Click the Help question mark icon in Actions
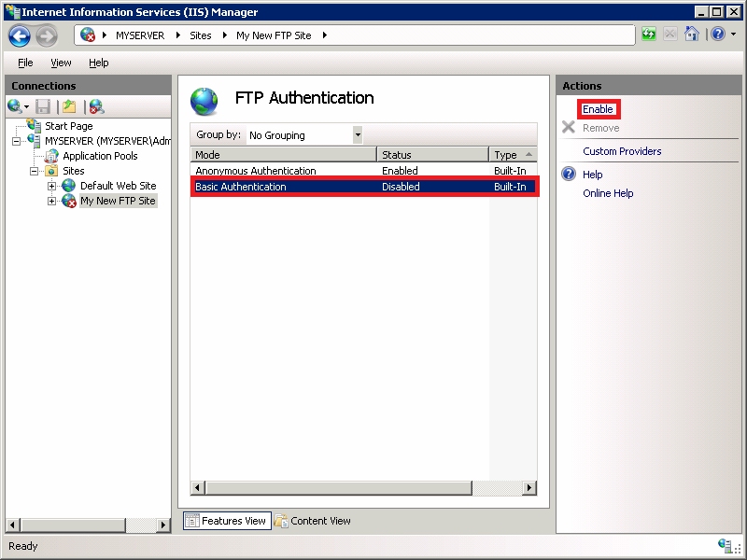The height and width of the screenshot is (560, 747). coord(569,174)
